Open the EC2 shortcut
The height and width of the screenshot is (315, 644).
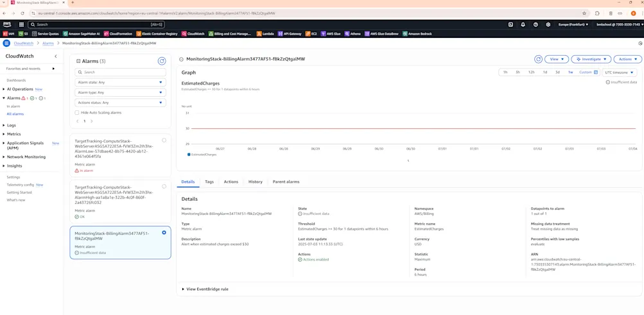[311, 33]
